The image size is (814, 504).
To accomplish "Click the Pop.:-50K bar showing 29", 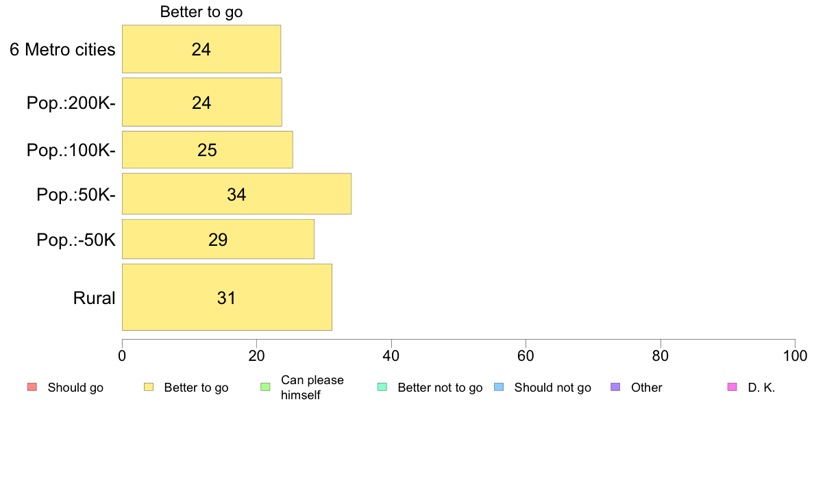I will tap(218, 239).
